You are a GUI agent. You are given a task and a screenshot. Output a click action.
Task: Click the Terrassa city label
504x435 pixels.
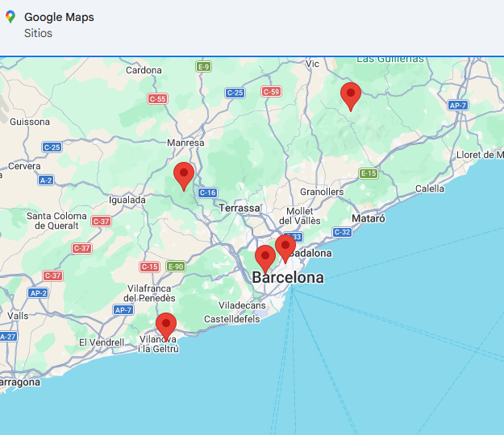click(x=240, y=208)
